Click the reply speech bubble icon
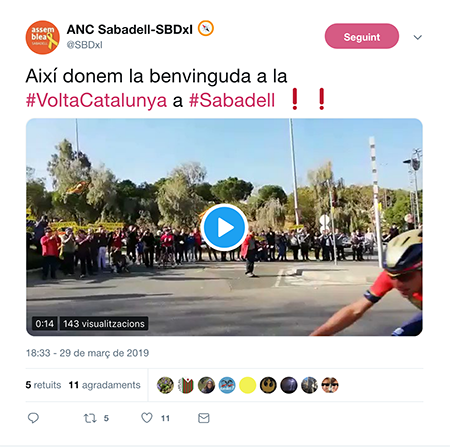 pos(33,418)
